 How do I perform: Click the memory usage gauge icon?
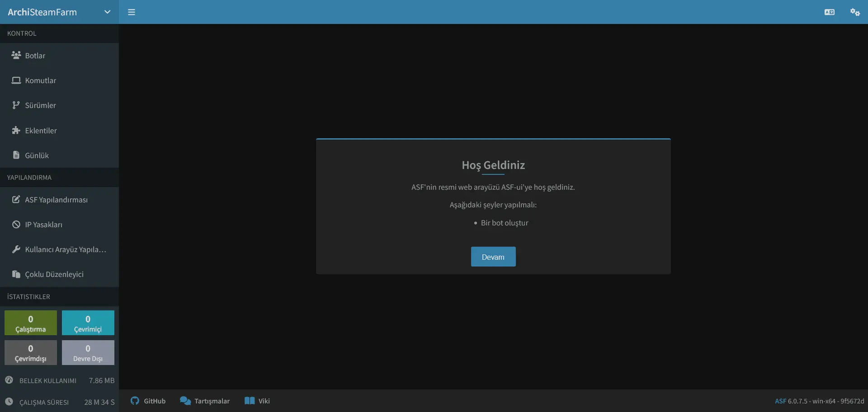pos(9,380)
